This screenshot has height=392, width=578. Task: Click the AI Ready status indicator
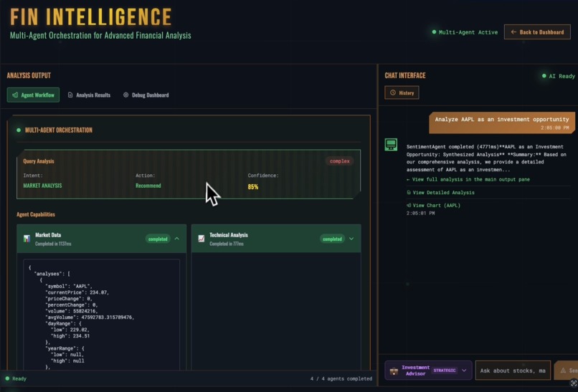coord(559,76)
